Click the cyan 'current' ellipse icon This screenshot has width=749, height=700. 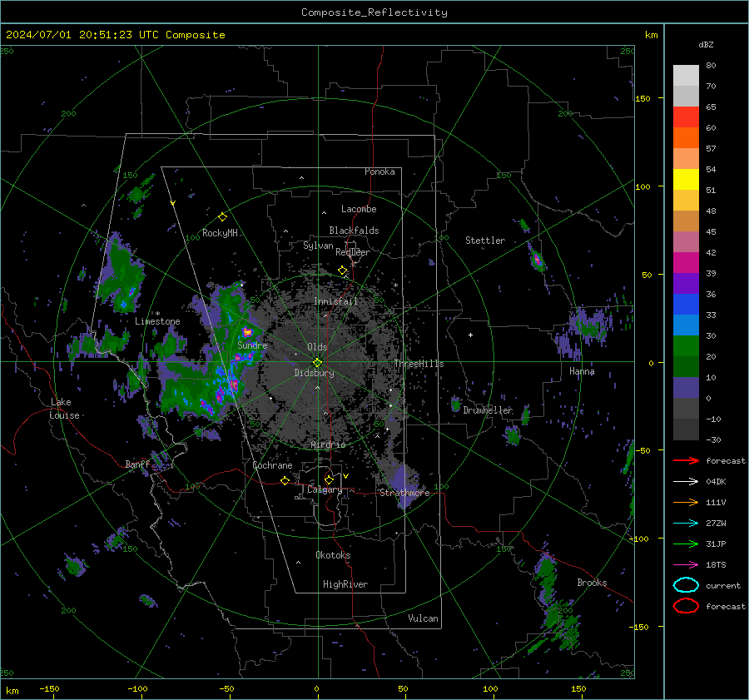pyautogui.click(x=686, y=585)
